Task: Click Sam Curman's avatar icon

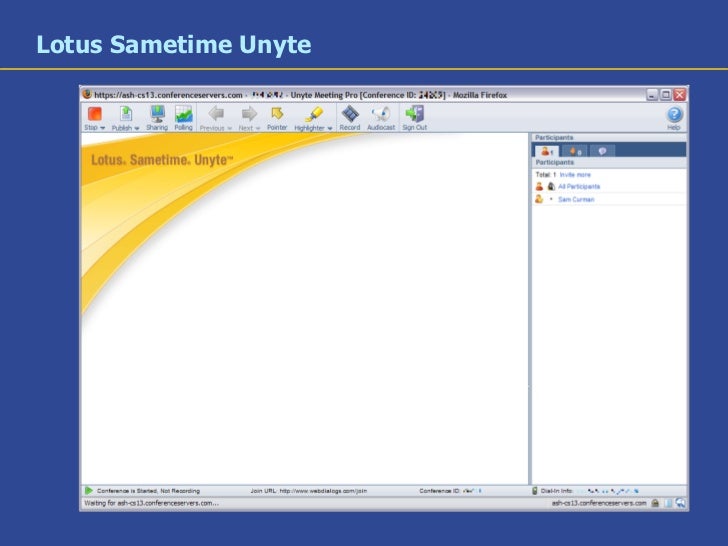Action: coord(539,199)
